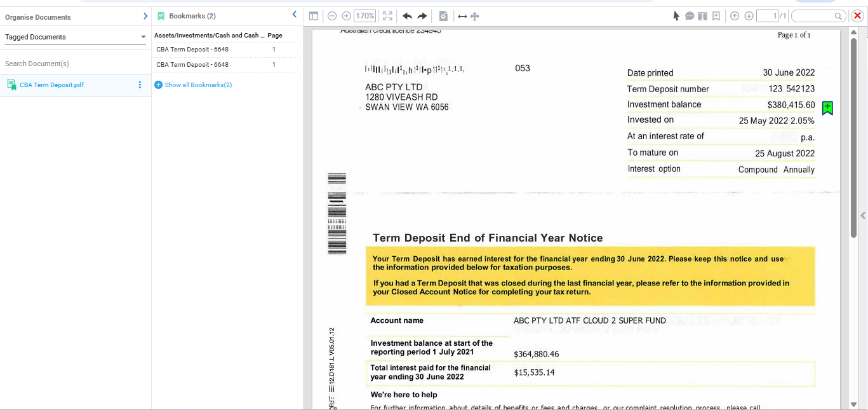Click the CBA Term Deposit file icon
Image resolution: width=868 pixels, height=410 pixels.
point(11,85)
